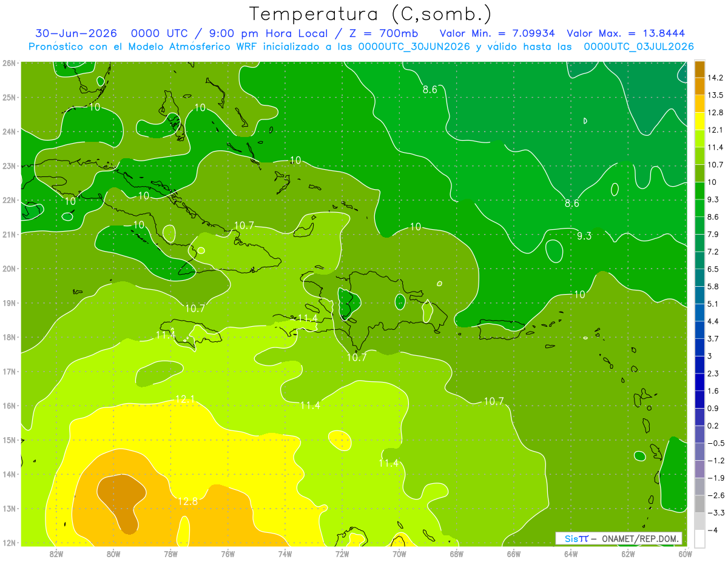Click the SisTT – ONAMET/REP.DOM. logo box
The image size is (728, 562).
619,538
